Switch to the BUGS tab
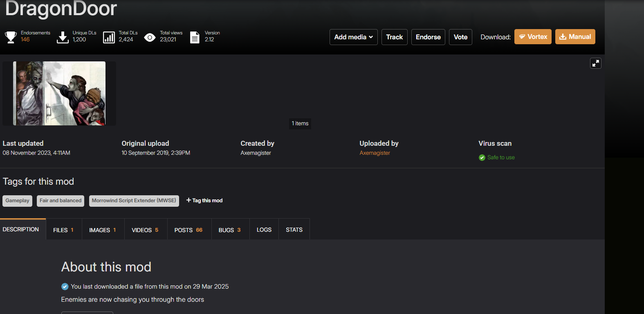Viewport: 644px width, 314px height. coord(230,230)
